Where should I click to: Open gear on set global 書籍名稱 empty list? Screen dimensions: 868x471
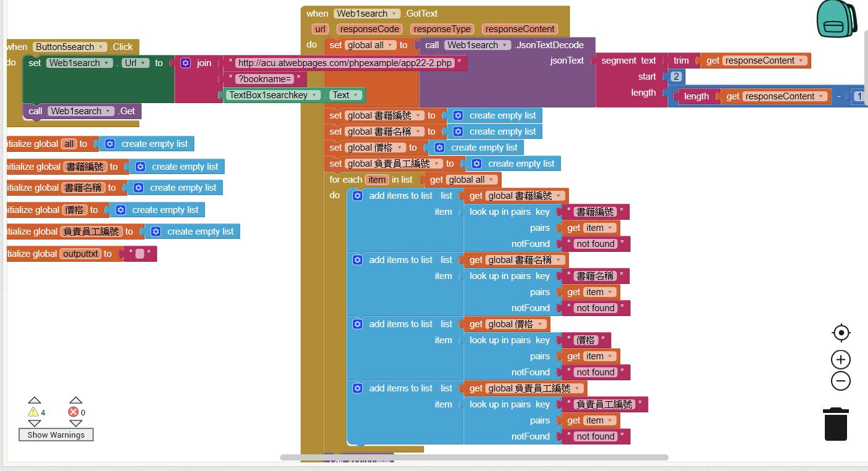(458, 131)
